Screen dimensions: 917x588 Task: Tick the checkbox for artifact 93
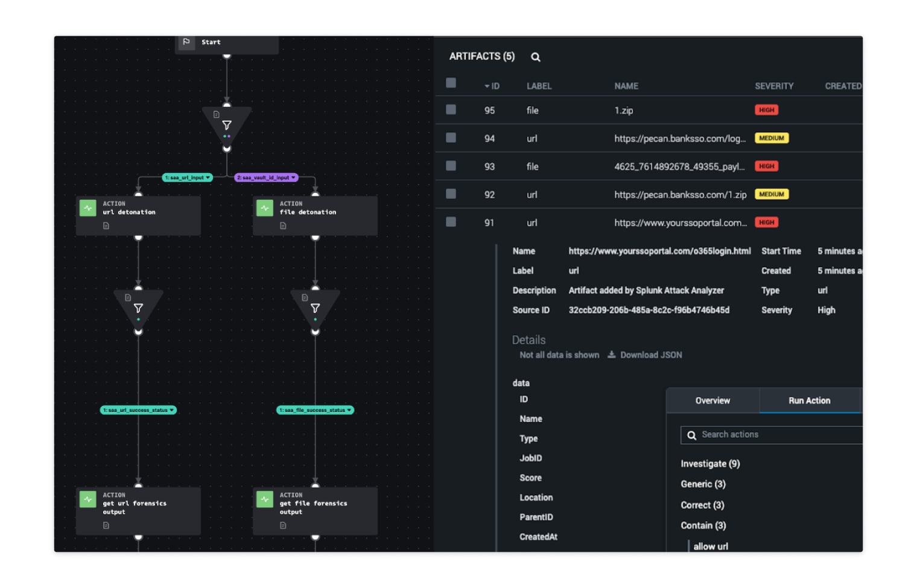point(451,166)
